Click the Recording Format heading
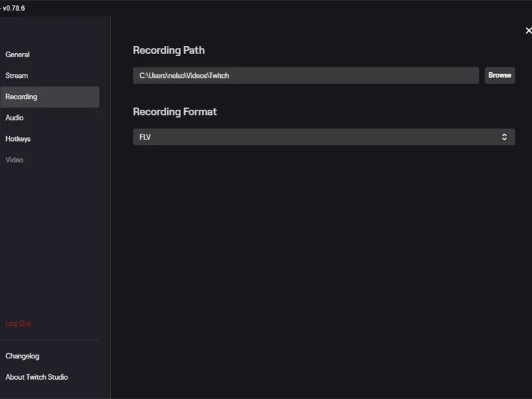The width and height of the screenshot is (532, 399). 175,112
